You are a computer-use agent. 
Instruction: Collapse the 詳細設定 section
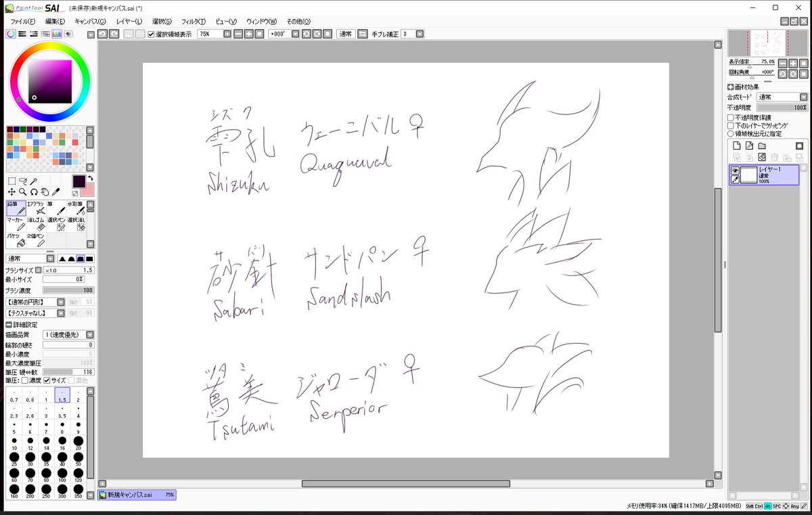tap(9, 325)
